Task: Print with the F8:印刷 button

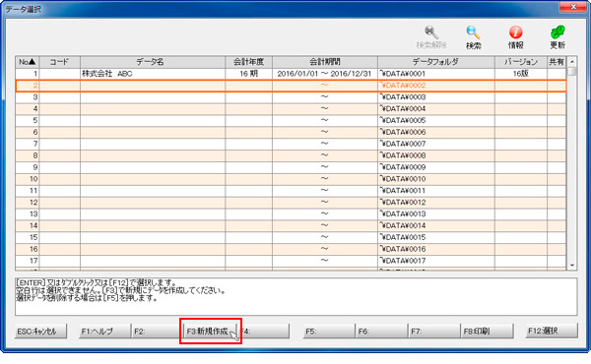Action: (x=487, y=332)
